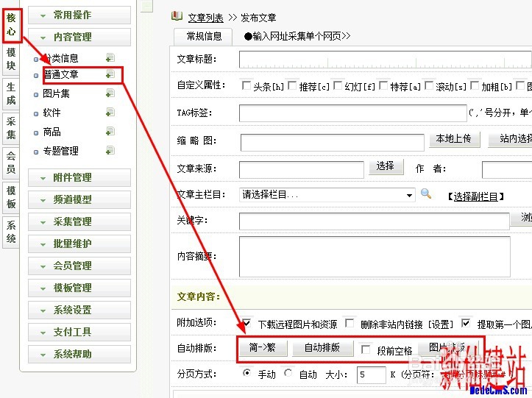Open 图片集 in content management
This screenshot has width=532, height=398.
tap(57, 93)
